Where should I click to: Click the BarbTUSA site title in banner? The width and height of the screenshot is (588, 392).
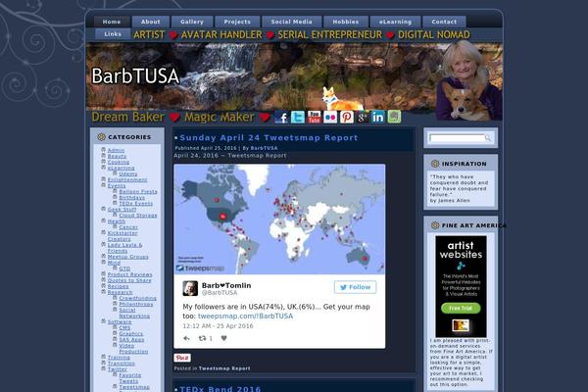[x=135, y=76]
